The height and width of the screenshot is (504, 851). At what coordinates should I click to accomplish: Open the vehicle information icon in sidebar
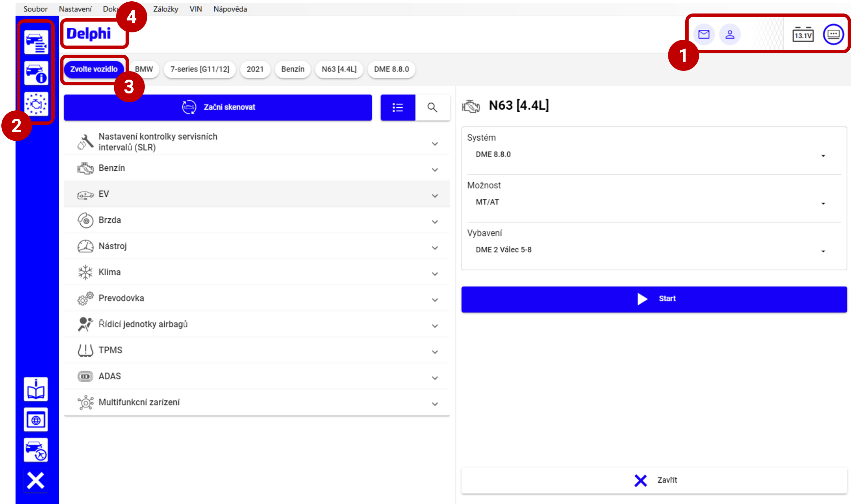[x=36, y=73]
